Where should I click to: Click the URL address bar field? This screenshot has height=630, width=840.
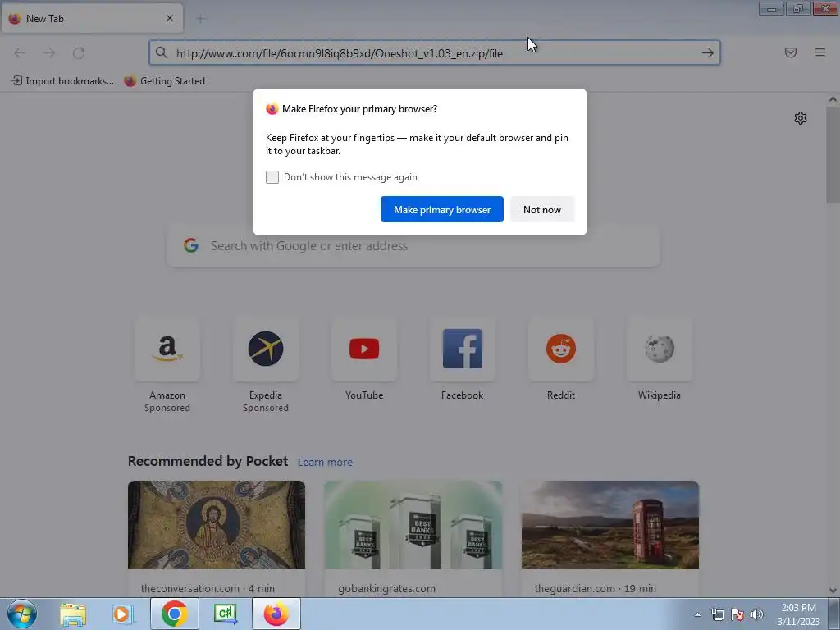(x=435, y=52)
